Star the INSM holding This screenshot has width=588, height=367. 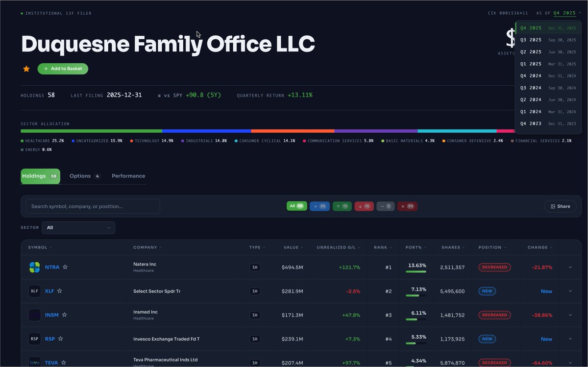coord(64,315)
